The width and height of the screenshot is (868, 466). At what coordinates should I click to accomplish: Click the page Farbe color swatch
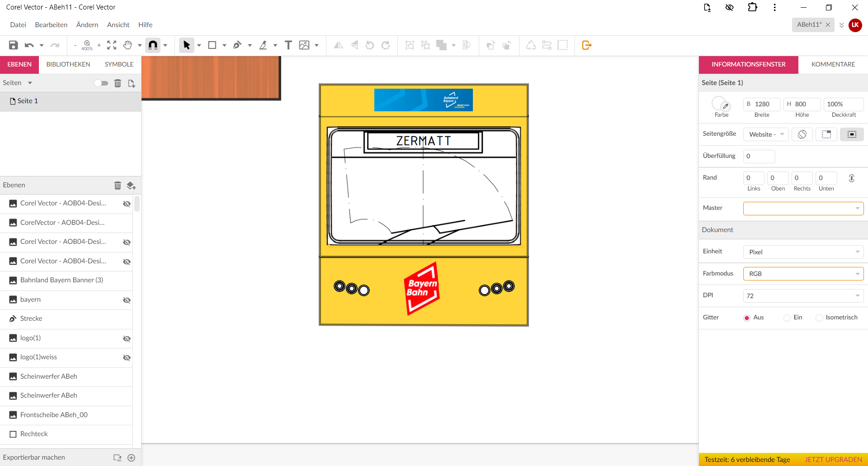tap(719, 104)
